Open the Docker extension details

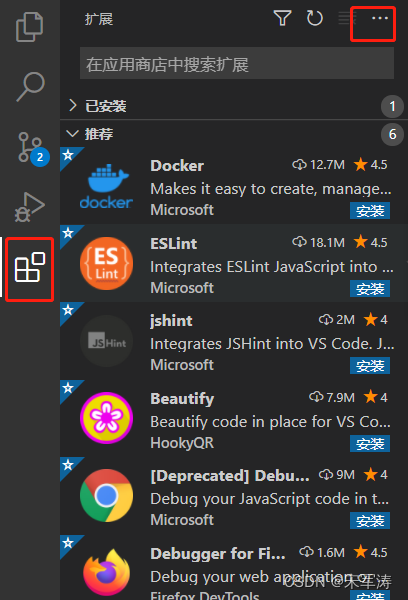(x=233, y=186)
